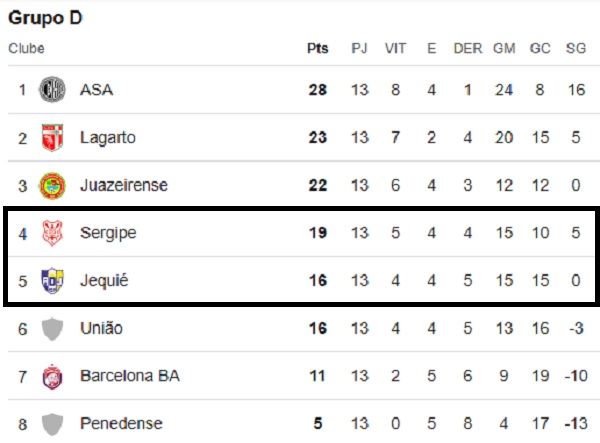This screenshot has height=443, width=600.
Task: Select the Sergipe team name
Action: [x=108, y=233]
